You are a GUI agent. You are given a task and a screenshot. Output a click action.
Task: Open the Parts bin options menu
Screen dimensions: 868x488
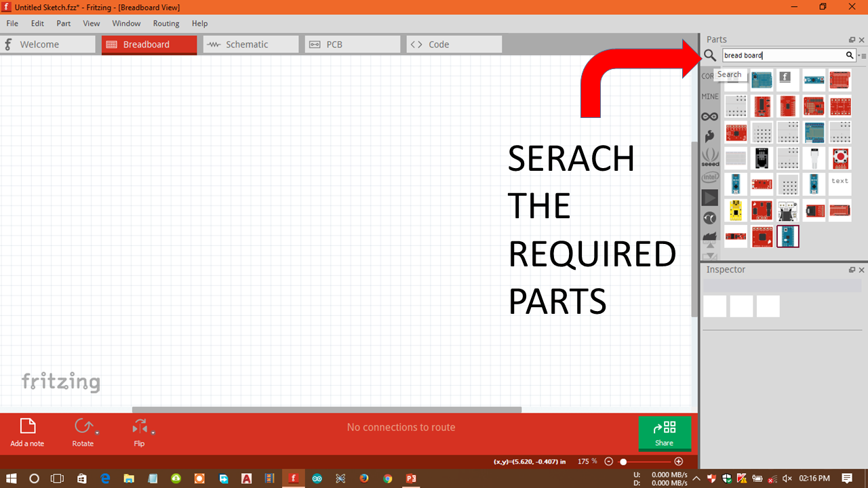pos(863,56)
